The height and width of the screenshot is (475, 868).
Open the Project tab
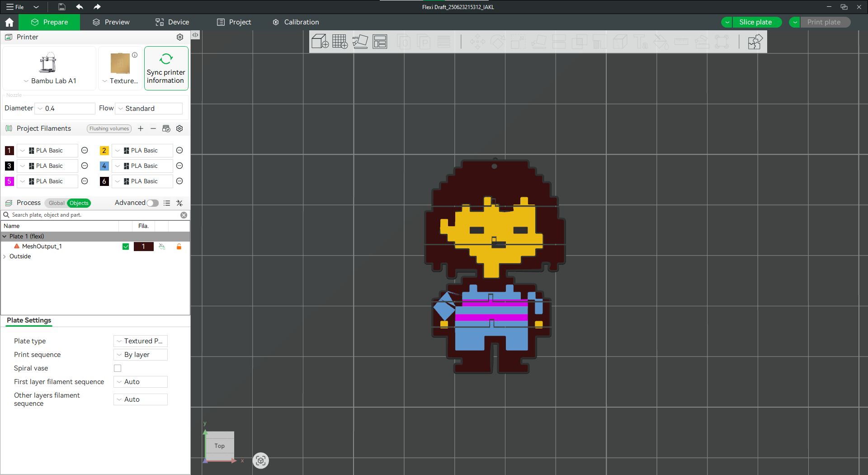(234, 22)
